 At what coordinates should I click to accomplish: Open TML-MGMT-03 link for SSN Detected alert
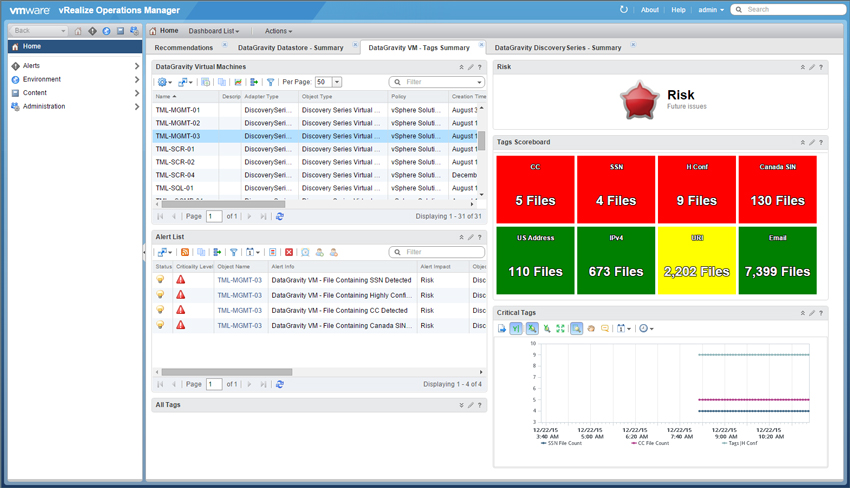click(x=240, y=280)
